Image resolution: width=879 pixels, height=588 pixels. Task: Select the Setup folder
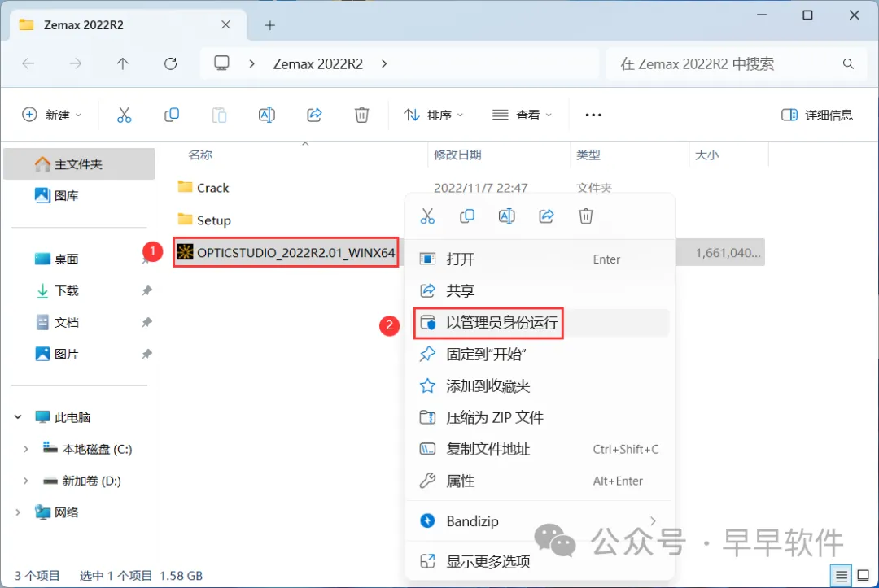(204, 220)
